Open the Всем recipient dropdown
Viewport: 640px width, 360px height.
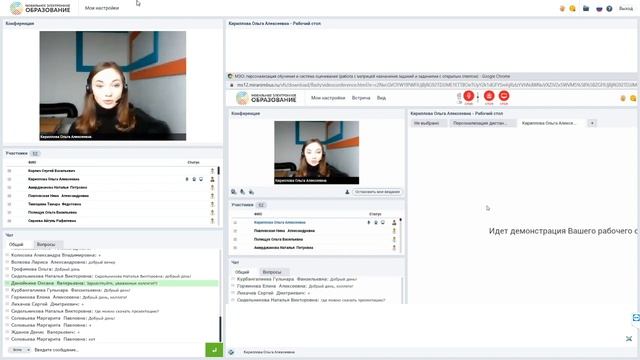click(20, 350)
